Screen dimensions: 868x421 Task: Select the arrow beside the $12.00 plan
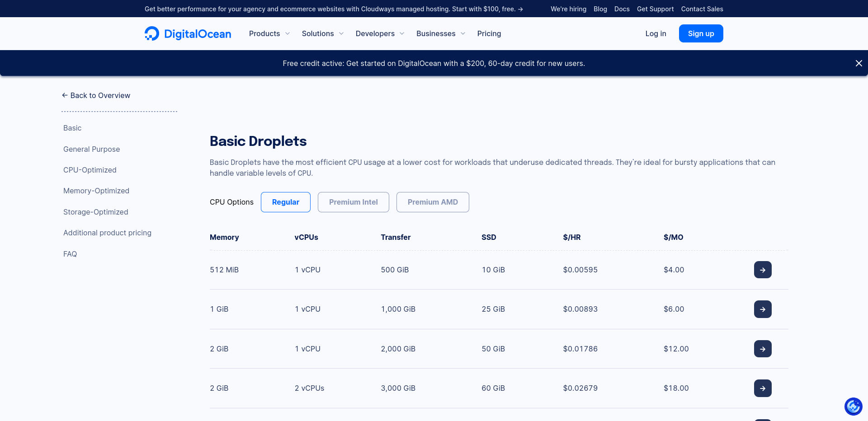point(763,348)
